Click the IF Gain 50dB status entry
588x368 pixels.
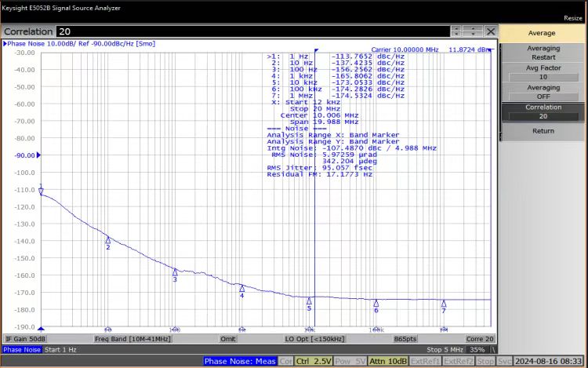tap(25, 339)
